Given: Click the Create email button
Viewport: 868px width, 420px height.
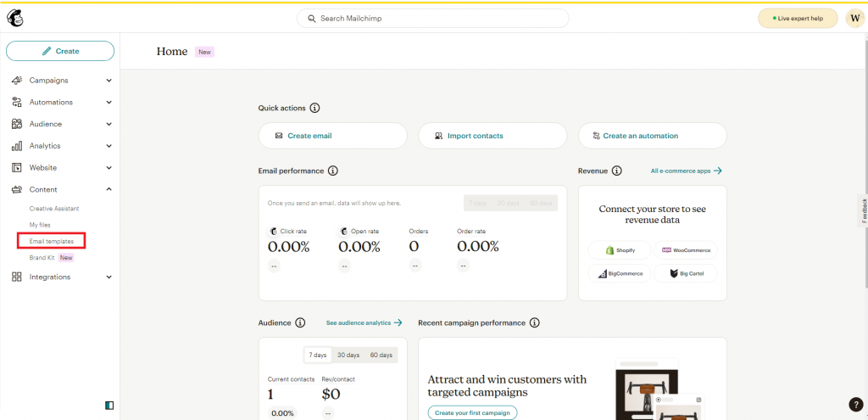Looking at the screenshot, I should point(332,136).
